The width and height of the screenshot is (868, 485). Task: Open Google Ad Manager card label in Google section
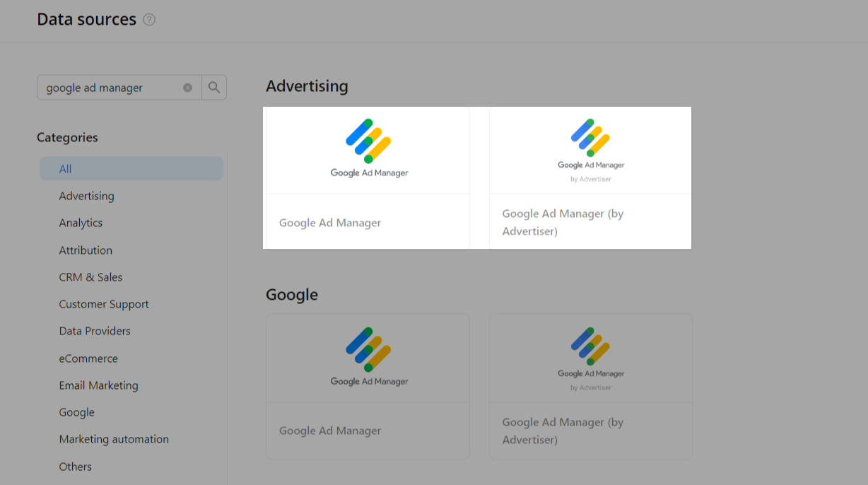coord(330,431)
